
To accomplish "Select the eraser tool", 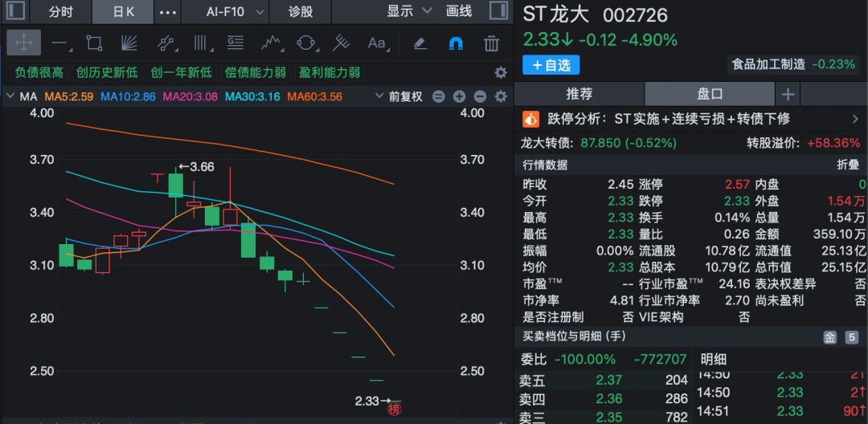I will pos(420,43).
